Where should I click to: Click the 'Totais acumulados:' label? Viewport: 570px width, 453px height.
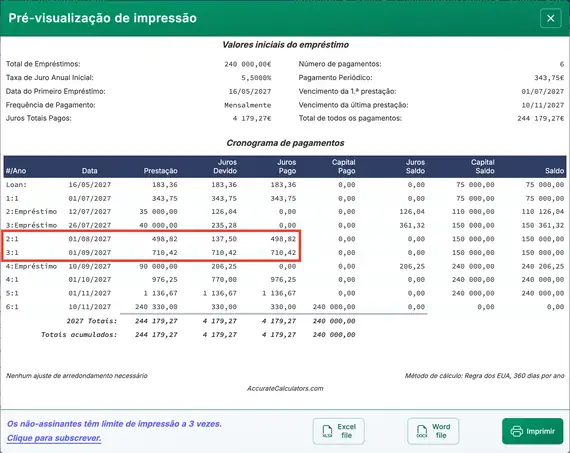(x=79, y=334)
